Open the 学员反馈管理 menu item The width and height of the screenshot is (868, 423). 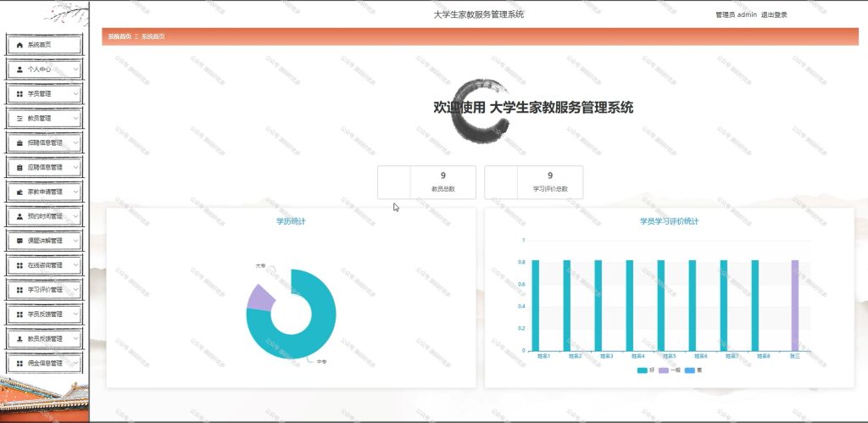(x=44, y=314)
